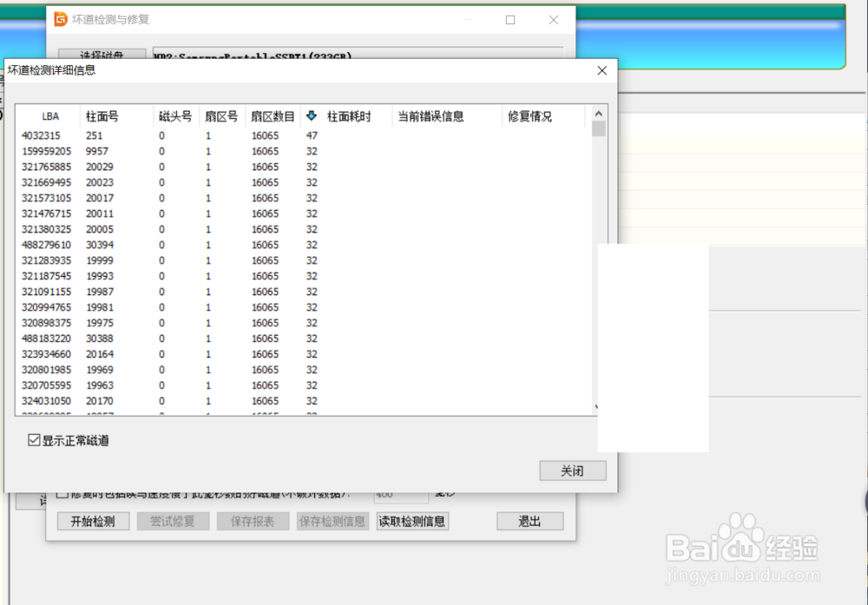Click cylinder time value 47 cell

coord(312,135)
